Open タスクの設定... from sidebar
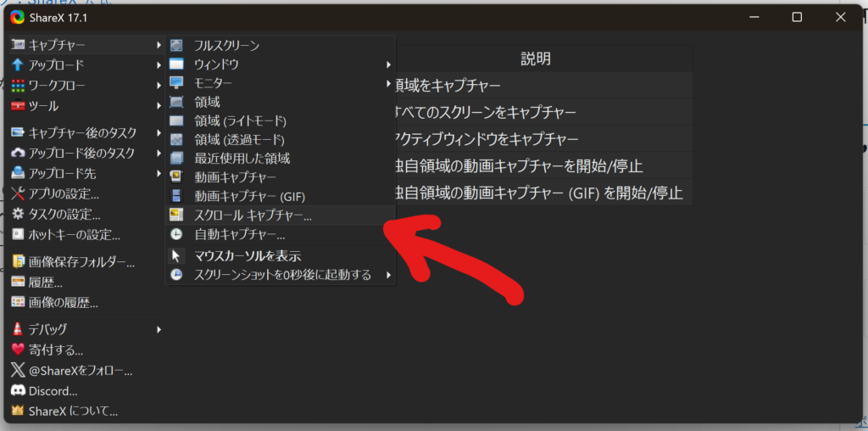This screenshot has width=868, height=431. click(87, 214)
